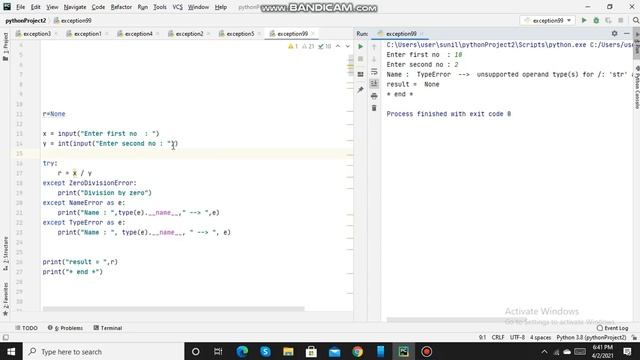
Task: Click the taskbar search box
Action: point(104,351)
